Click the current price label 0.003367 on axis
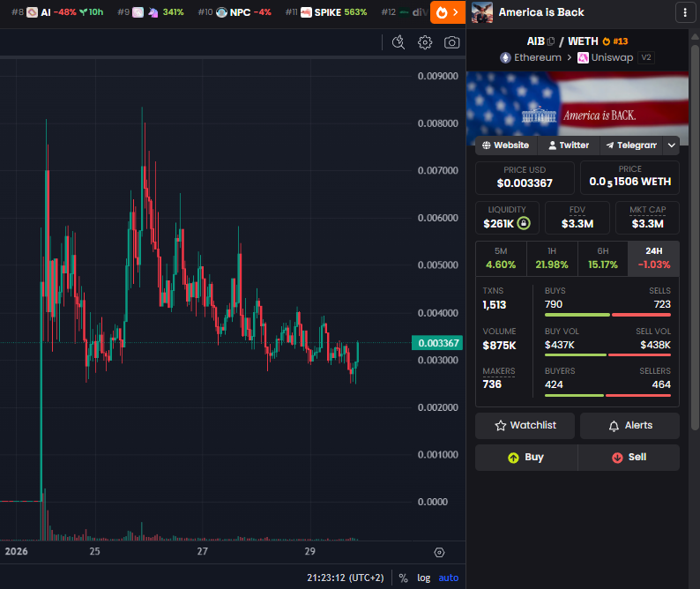The height and width of the screenshot is (589, 700). click(437, 343)
